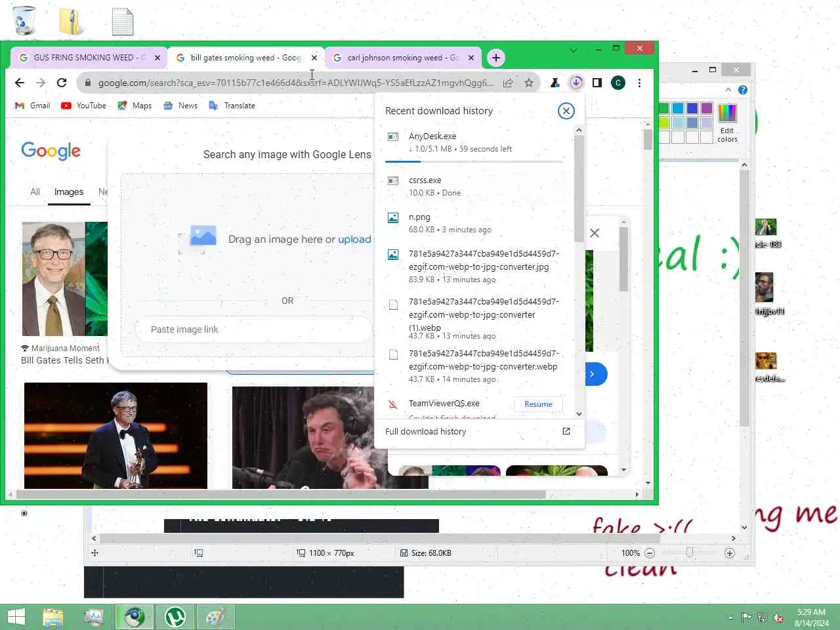
Task: Close the carl johnson smoking weed tab
Action: click(x=471, y=58)
